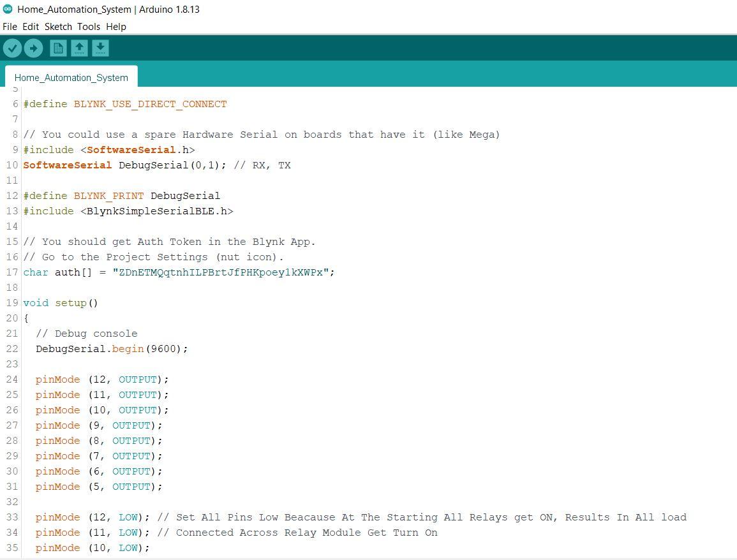Open the File menu

point(10,27)
